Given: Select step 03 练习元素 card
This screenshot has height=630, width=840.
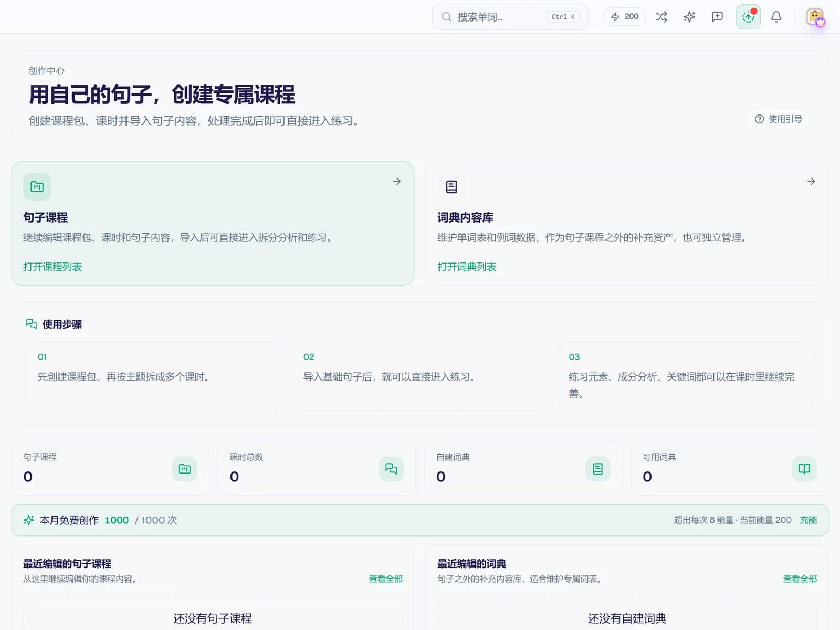Looking at the screenshot, I should pos(686,376).
